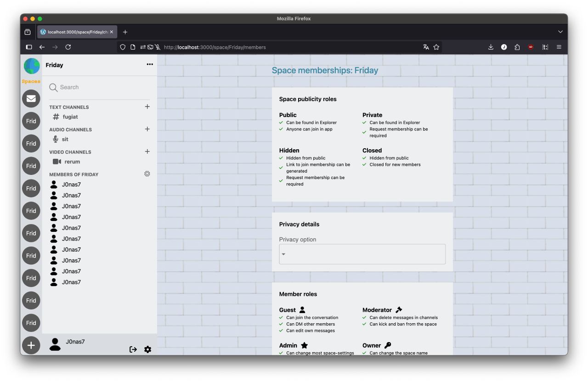The image size is (588, 382).
Task: Add a new video channel
Action: (147, 152)
